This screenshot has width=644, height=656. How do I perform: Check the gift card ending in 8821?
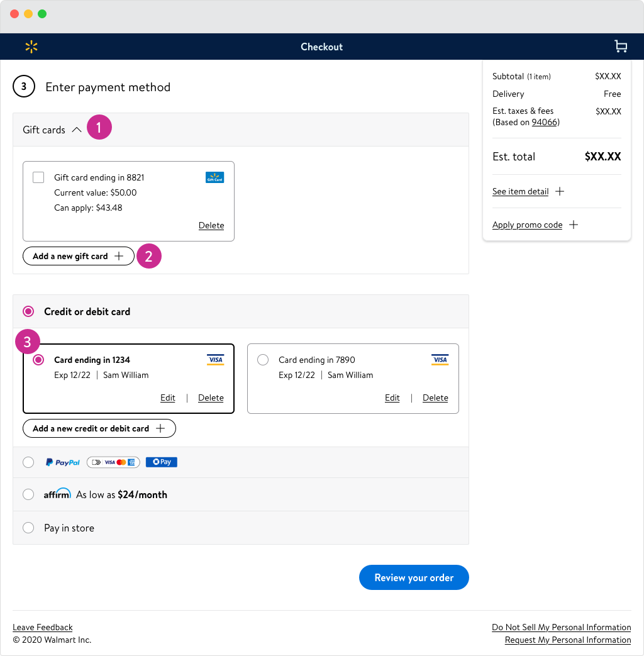(38, 177)
